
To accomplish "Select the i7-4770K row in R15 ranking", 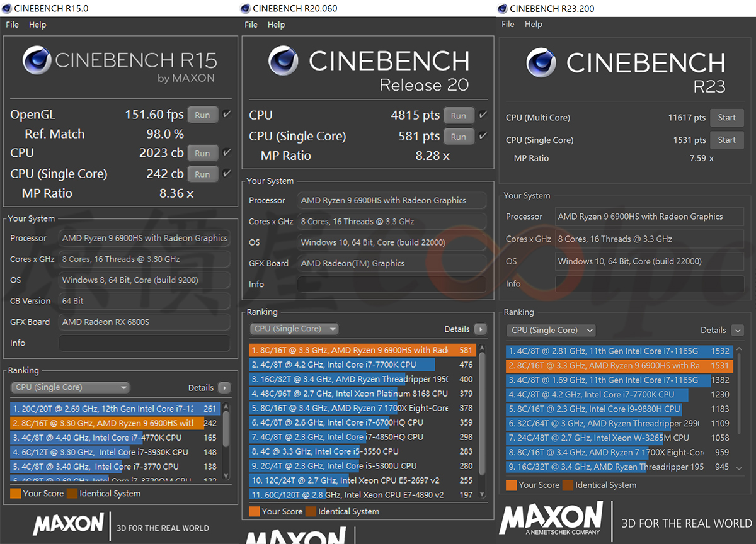I will 115,438.
